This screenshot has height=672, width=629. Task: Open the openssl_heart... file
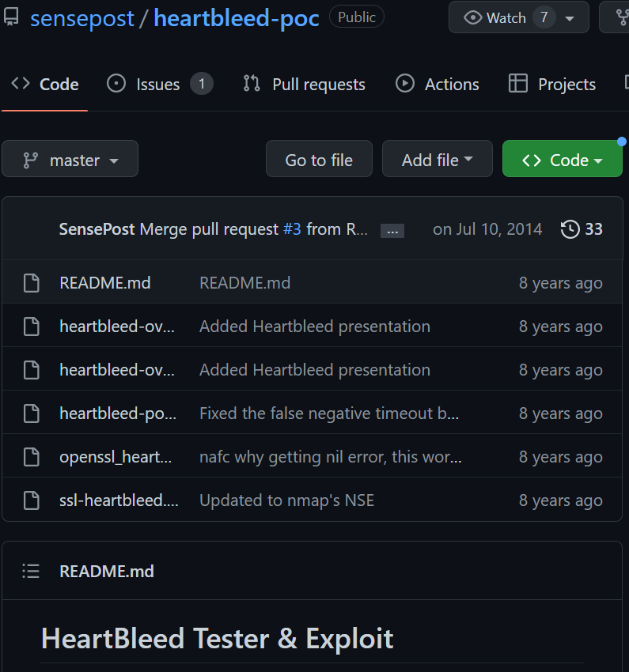point(116,457)
